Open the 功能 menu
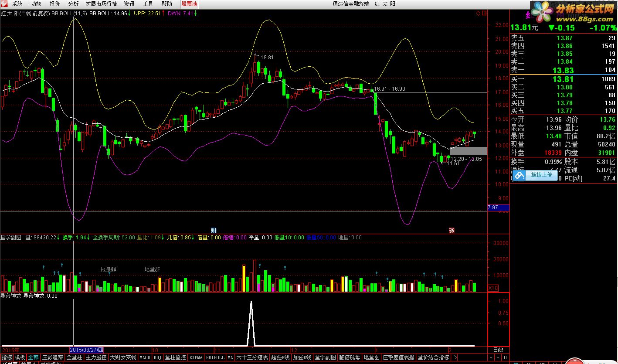 [36, 3]
